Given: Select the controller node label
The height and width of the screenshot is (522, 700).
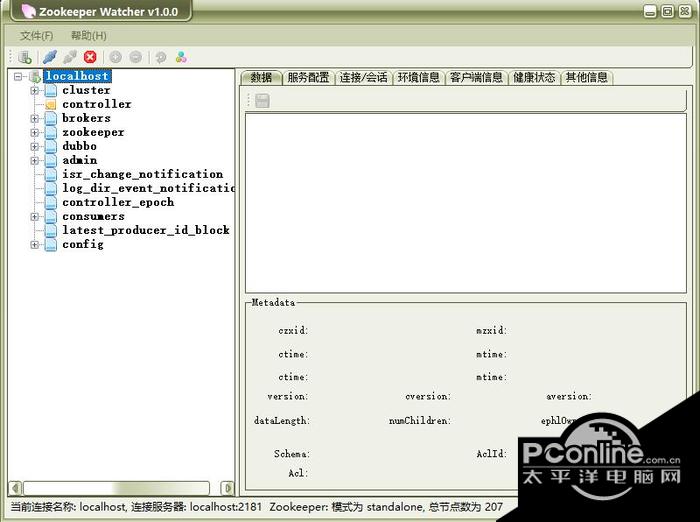Looking at the screenshot, I should point(97,104).
